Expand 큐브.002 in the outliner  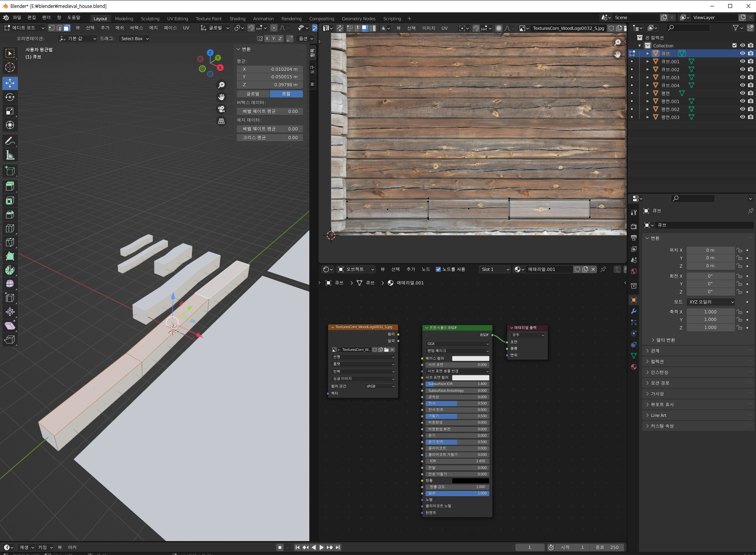tap(648, 69)
